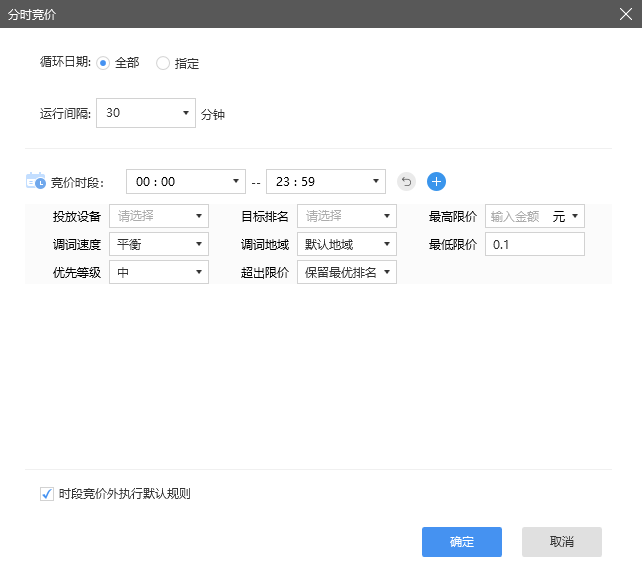Open the start time dropdown 00 : 00

186,181
